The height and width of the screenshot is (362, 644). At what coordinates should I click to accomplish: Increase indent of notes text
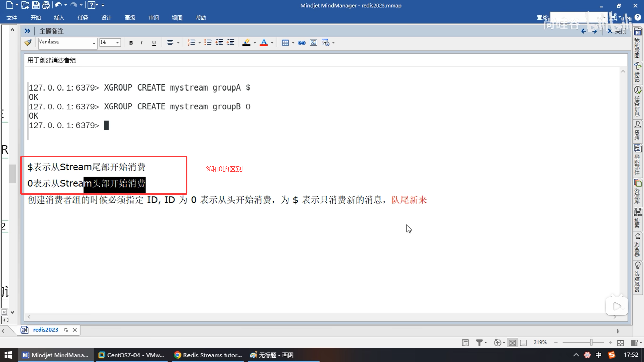[x=231, y=43]
